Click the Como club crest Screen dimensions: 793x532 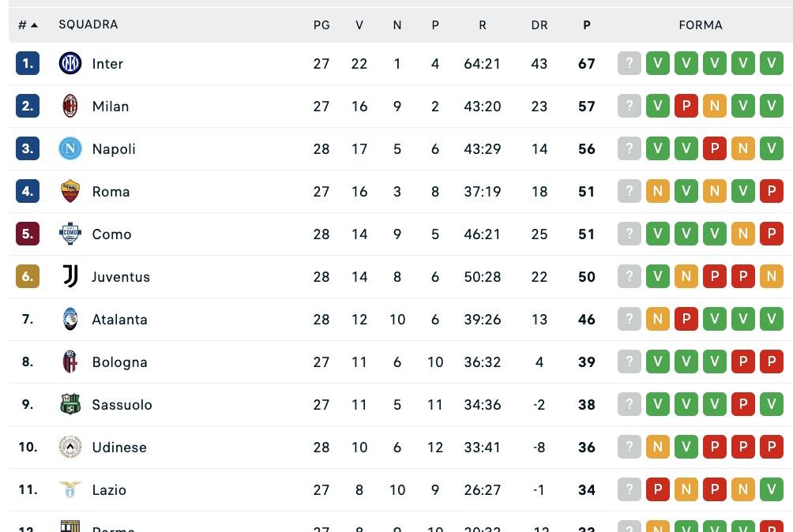pos(70,234)
